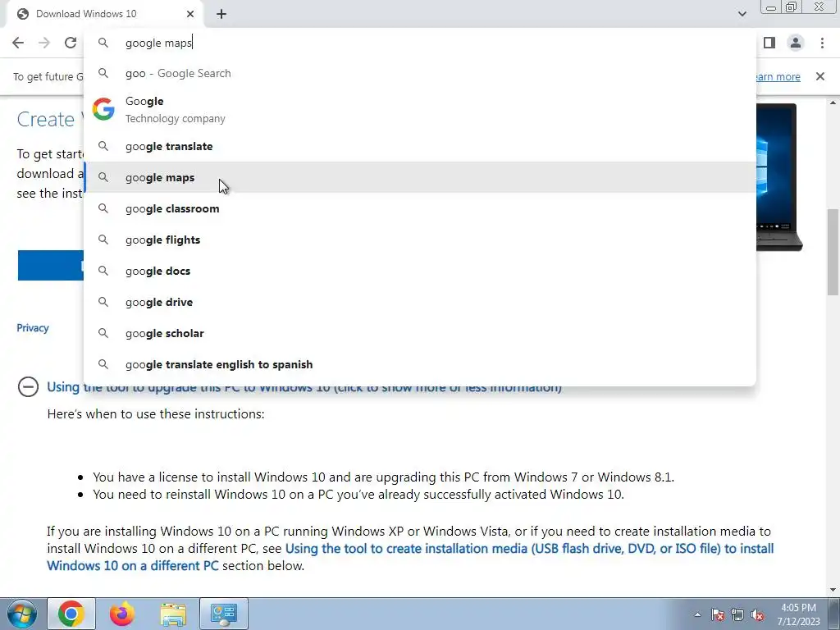The image size is (840, 630).
Task: Open the control panel taskbar icon
Action: pos(224,614)
